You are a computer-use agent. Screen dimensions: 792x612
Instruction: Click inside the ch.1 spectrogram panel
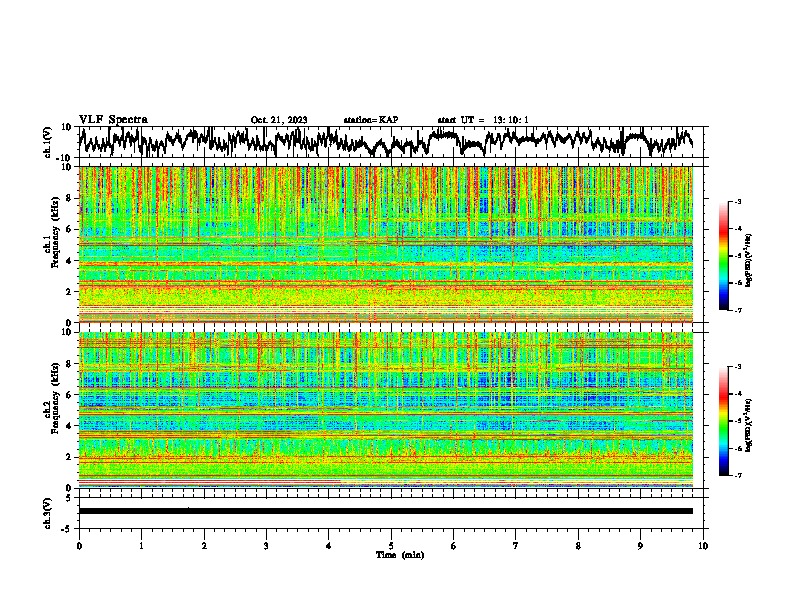[386, 244]
